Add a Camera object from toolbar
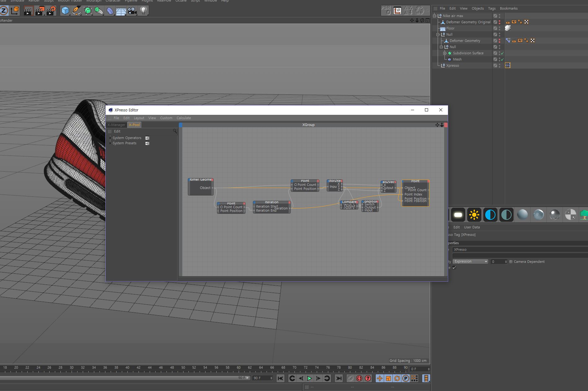This screenshot has width=588, height=391. [x=132, y=11]
